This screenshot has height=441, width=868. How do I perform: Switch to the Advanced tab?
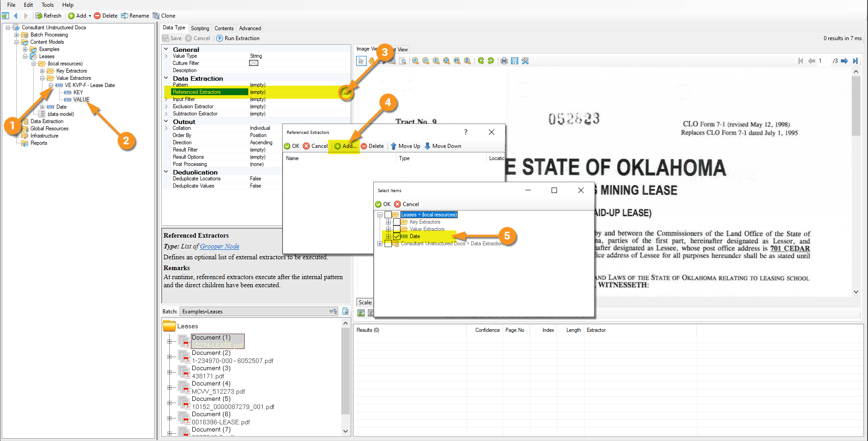tap(250, 28)
